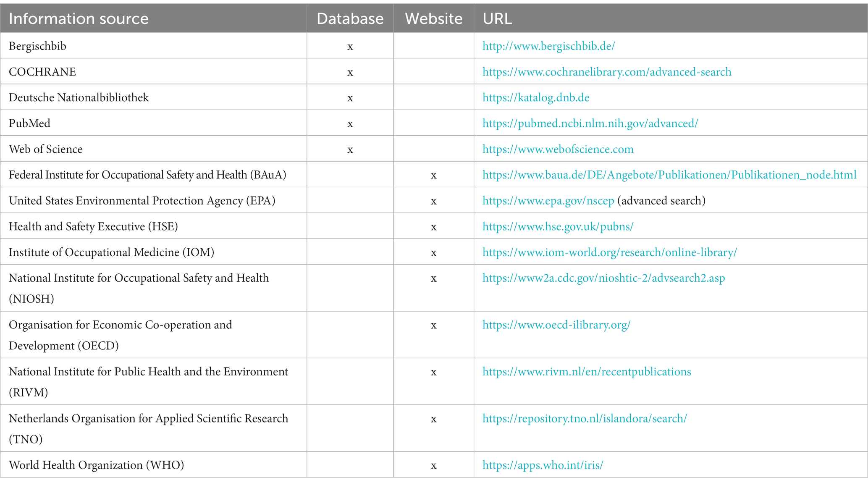Select the Federal Institute (BAuA) cell

point(153,175)
